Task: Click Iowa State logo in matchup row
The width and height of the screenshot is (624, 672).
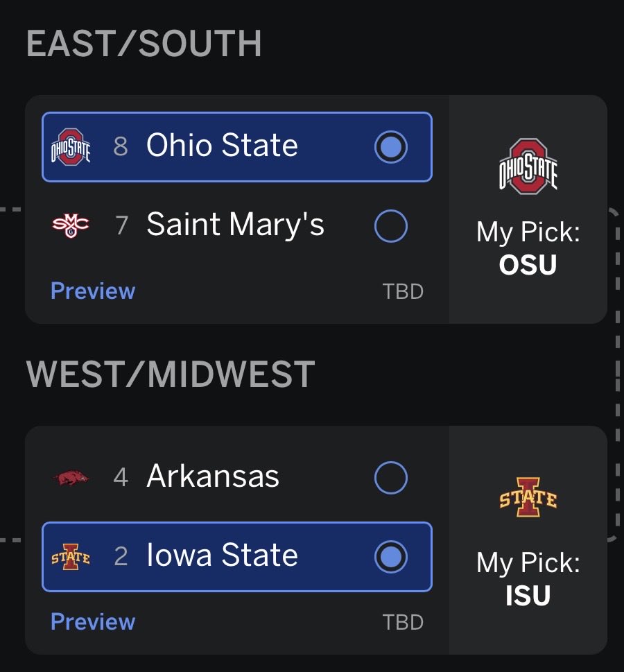Action: [71, 556]
